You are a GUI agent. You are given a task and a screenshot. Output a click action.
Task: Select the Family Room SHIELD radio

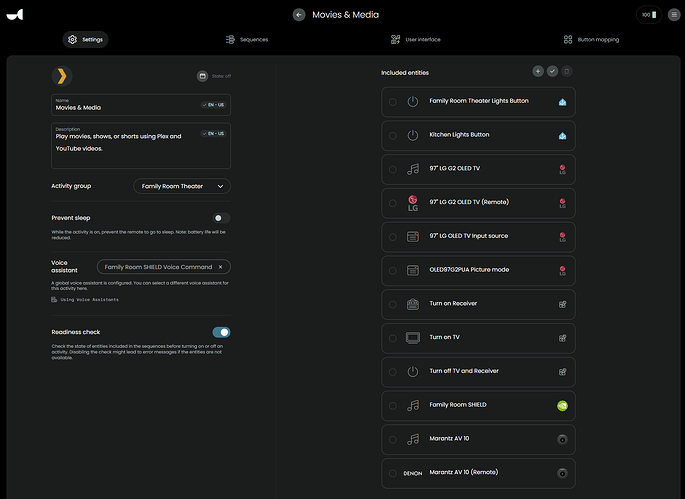point(393,406)
